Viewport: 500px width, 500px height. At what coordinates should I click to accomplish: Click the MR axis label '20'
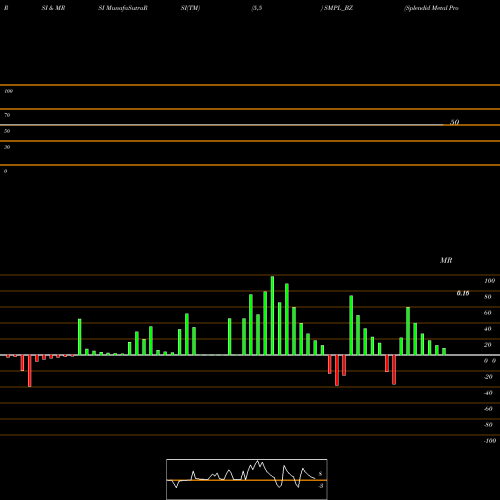coord(488,345)
